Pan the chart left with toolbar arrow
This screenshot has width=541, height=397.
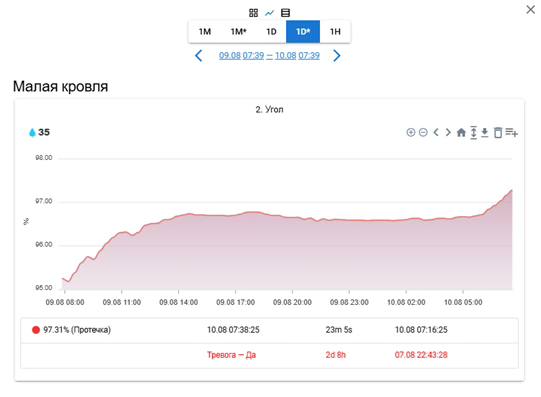pyautogui.click(x=436, y=132)
